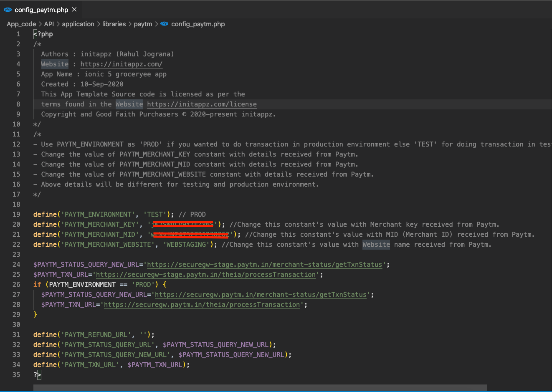Screen dimensions: 552x392
Task: Click line number 19 in the gutter
Action: coord(16,215)
